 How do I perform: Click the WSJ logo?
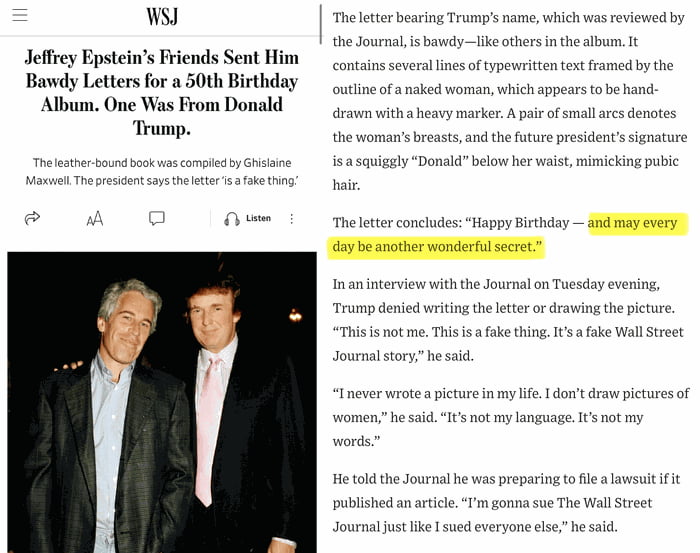coord(162,17)
